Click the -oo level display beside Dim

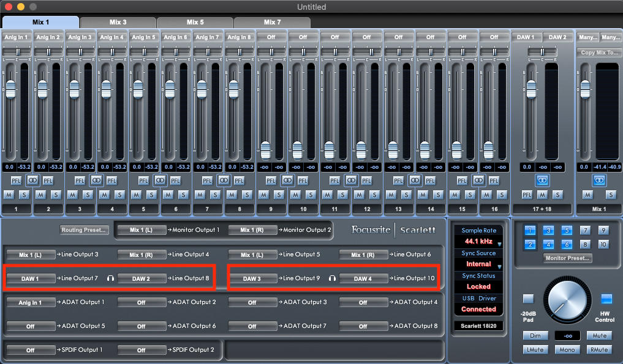pyautogui.click(x=567, y=335)
